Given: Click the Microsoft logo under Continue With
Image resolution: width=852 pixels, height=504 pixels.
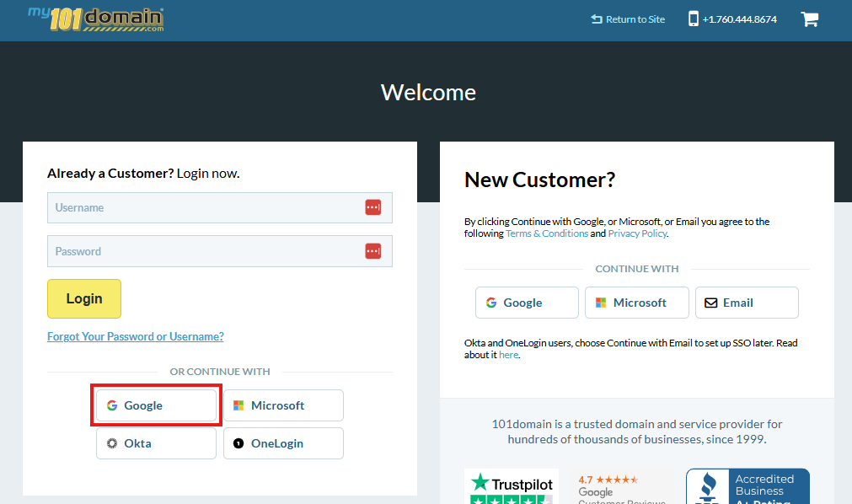Looking at the screenshot, I should click(x=603, y=302).
